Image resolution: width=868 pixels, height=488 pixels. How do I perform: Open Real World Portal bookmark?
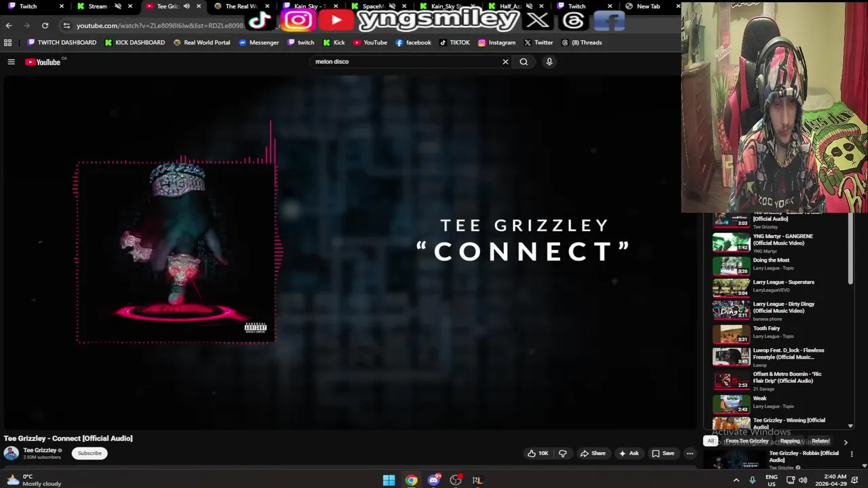(201, 43)
